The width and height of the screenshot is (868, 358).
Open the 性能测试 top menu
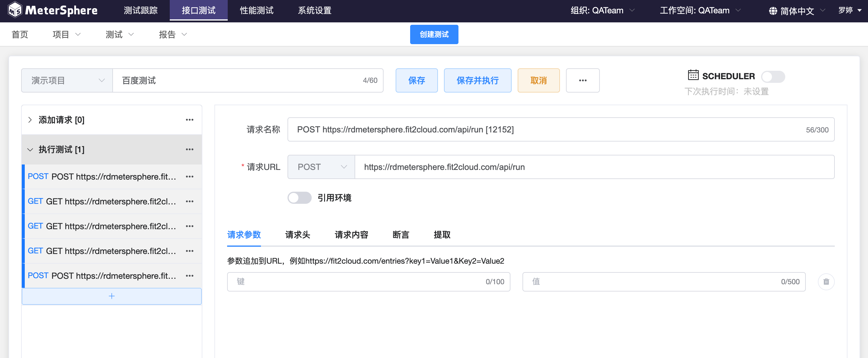256,11
